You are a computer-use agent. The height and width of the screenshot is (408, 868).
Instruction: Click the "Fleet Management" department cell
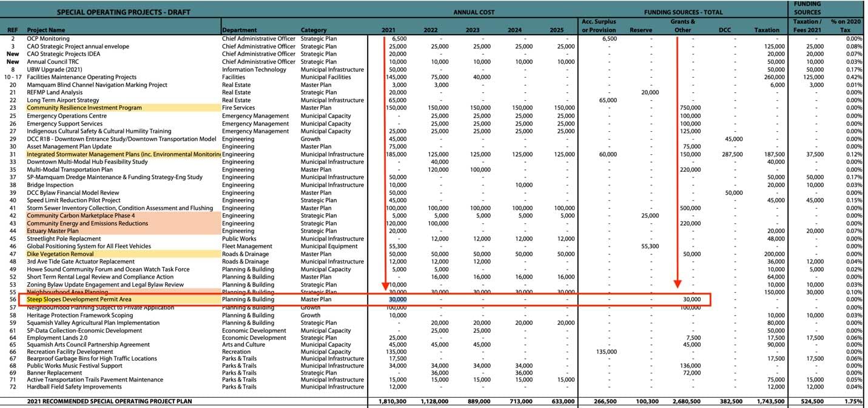click(247, 246)
